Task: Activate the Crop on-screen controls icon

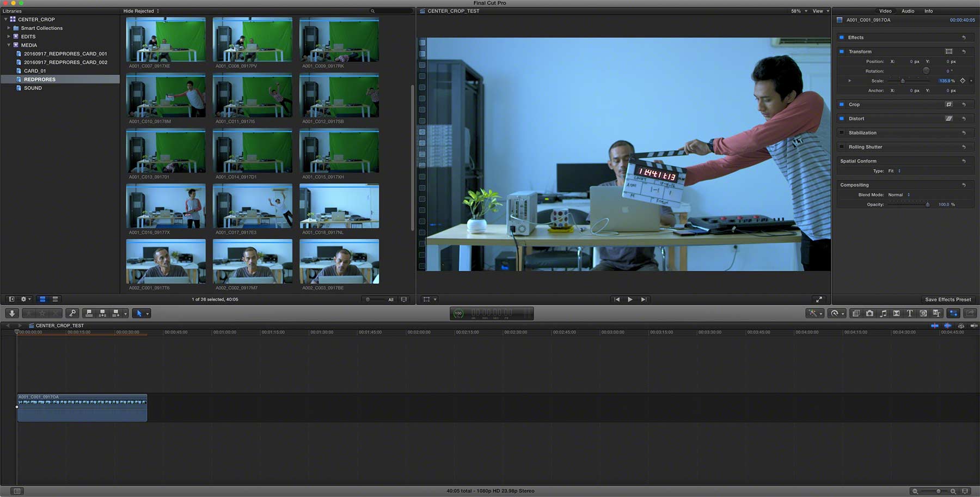Action: click(x=949, y=104)
